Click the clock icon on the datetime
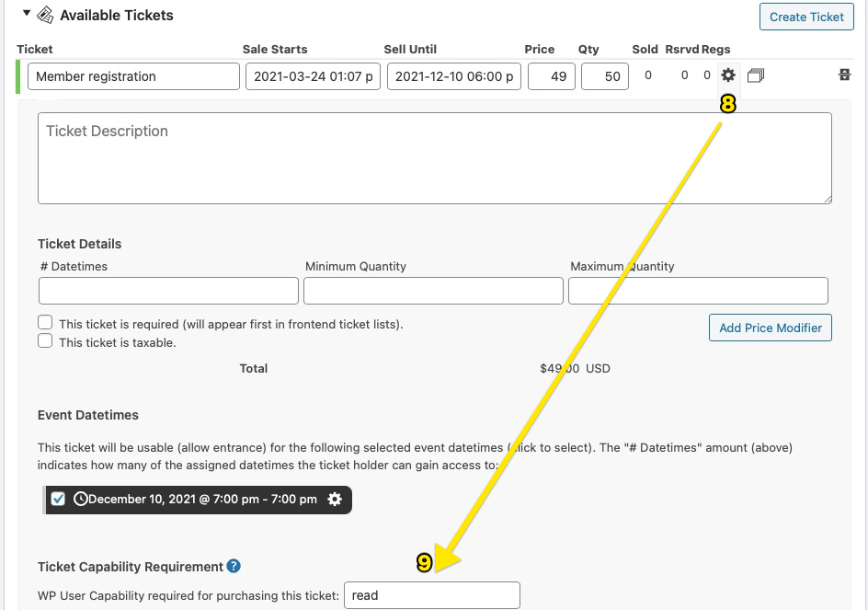The width and height of the screenshot is (868, 610). coord(80,500)
